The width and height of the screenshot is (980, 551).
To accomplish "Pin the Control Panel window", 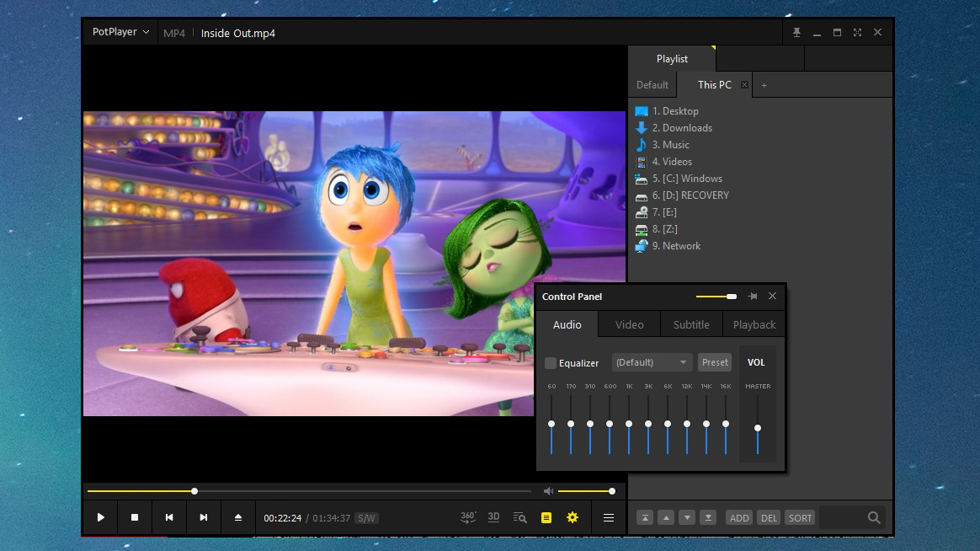I will point(753,297).
